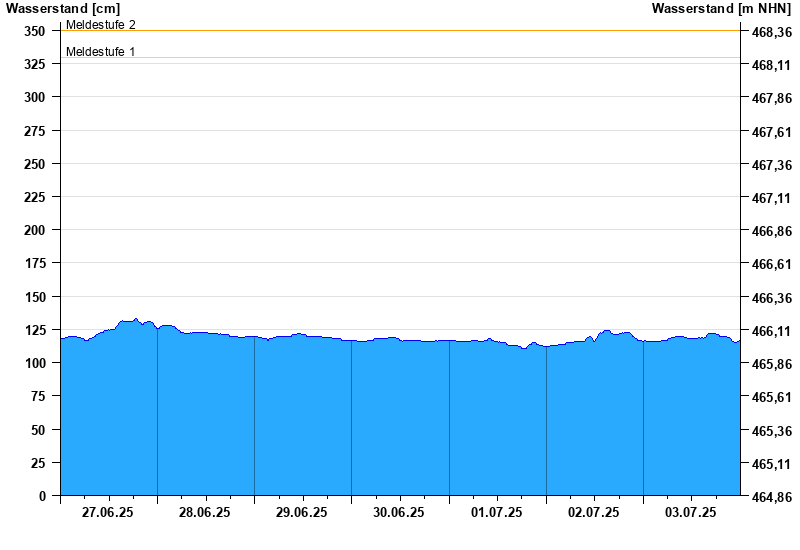Viewport: 800px width, 550px height.
Task: Click the 468,36 value on right axis
Action: 771,32
